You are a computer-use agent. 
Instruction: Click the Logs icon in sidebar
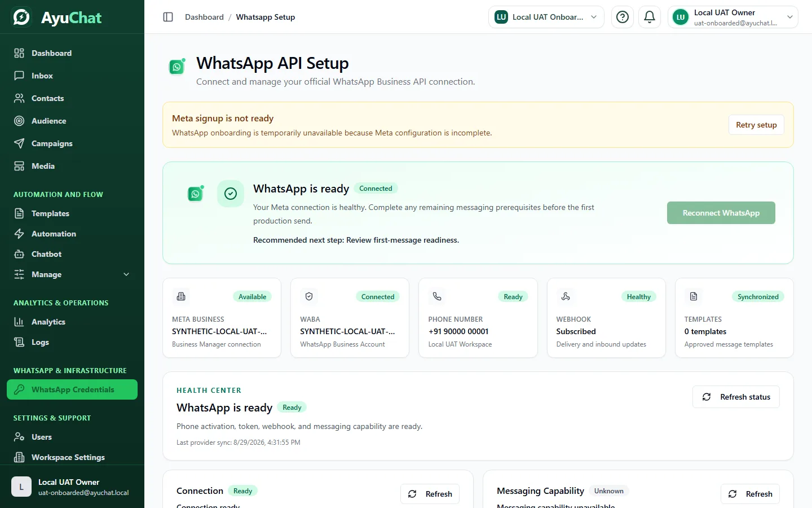coord(19,342)
